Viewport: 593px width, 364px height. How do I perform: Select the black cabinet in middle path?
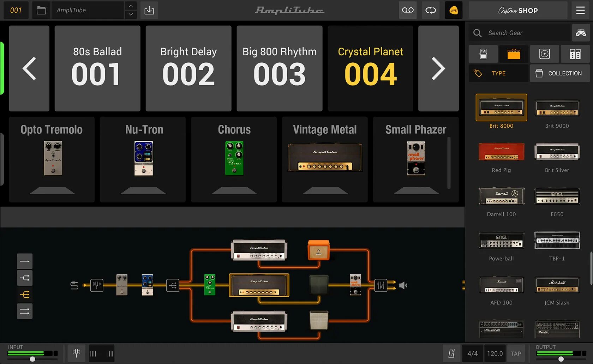coord(319,285)
